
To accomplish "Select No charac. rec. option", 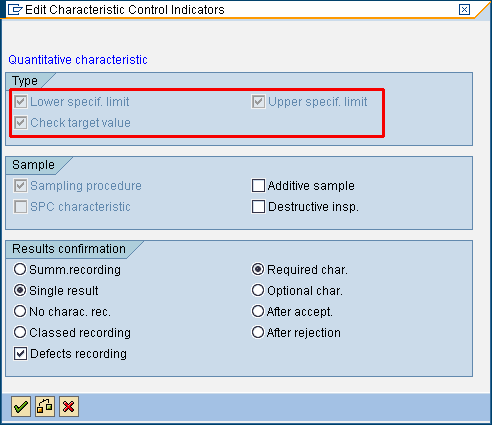I will point(20,311).
